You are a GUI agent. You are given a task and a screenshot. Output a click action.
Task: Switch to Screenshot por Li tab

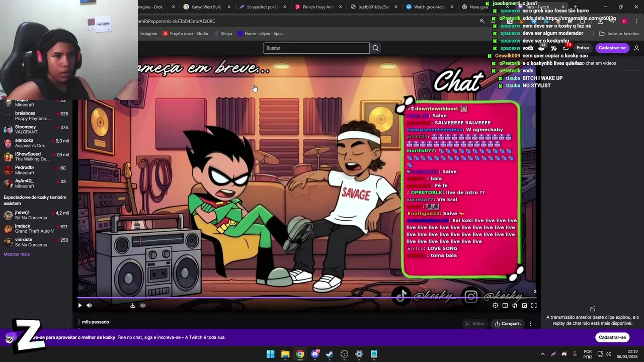(x=262, y=7)
